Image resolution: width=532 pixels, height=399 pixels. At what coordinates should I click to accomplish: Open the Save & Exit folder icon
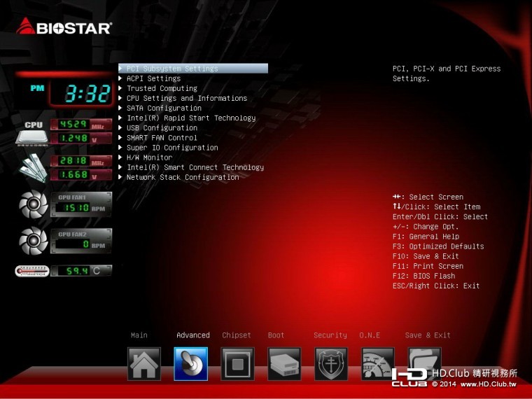424,364
